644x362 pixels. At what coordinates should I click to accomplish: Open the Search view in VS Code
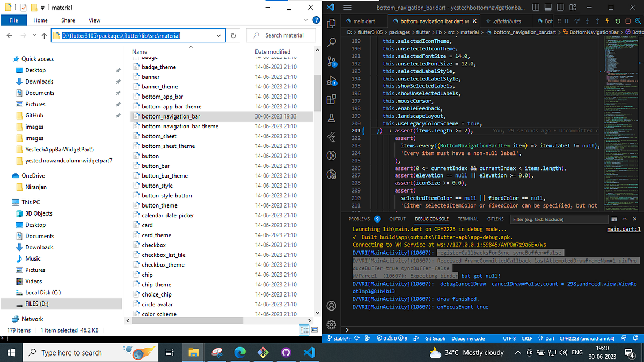pos(332,42)
